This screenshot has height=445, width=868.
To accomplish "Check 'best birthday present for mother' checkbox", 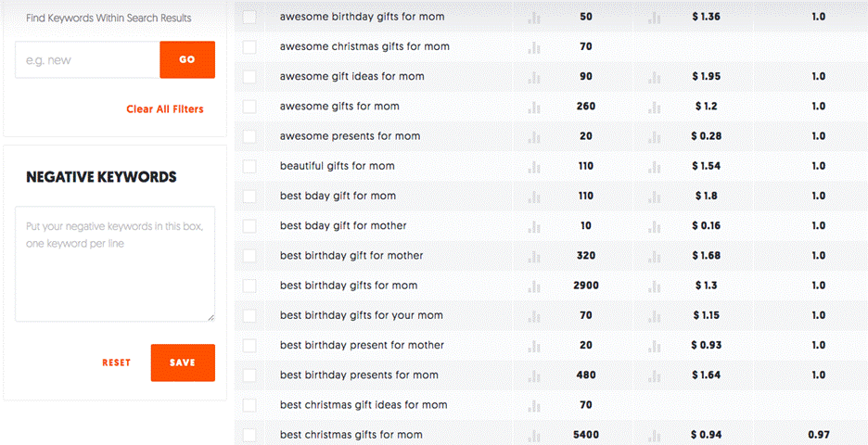I will 249,346.
